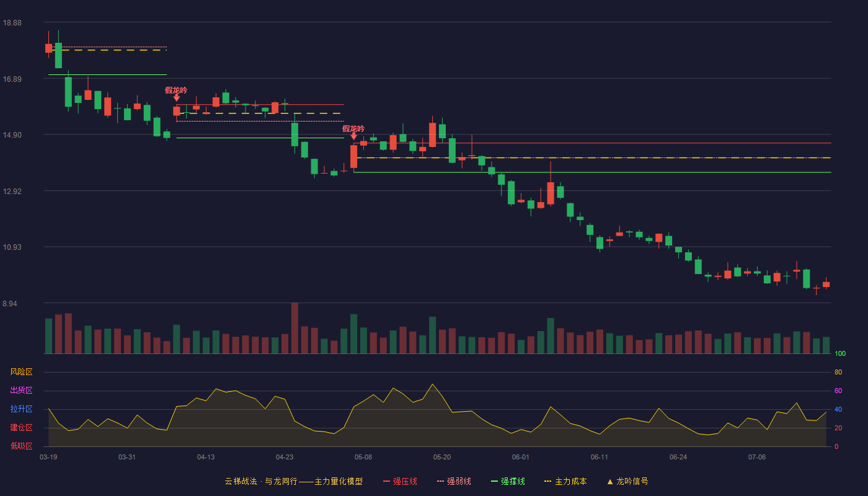The image size is (868, 496).
Task: Click the 05-08 date label
Action: point(363,457)
